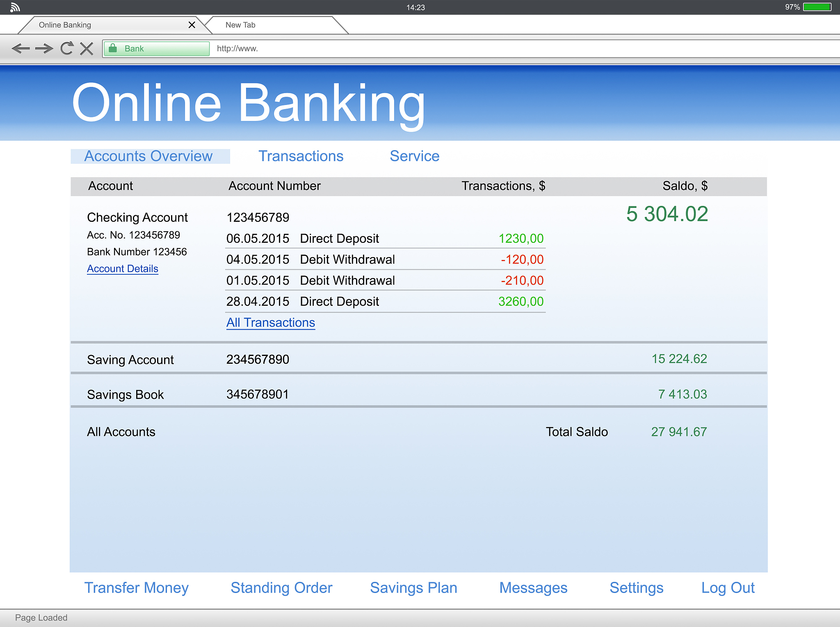Click Log Out
Image resolution: width=840 pixels, height=627 pixels.
point(728,588)
